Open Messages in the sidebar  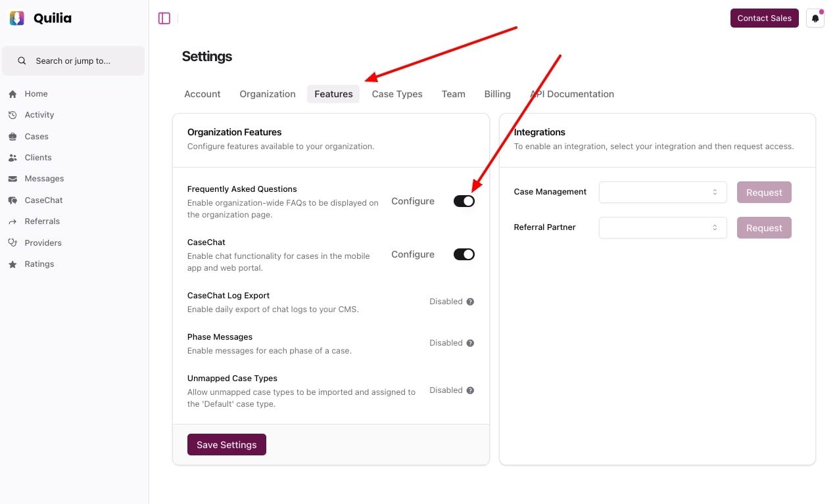click(44, 179)
